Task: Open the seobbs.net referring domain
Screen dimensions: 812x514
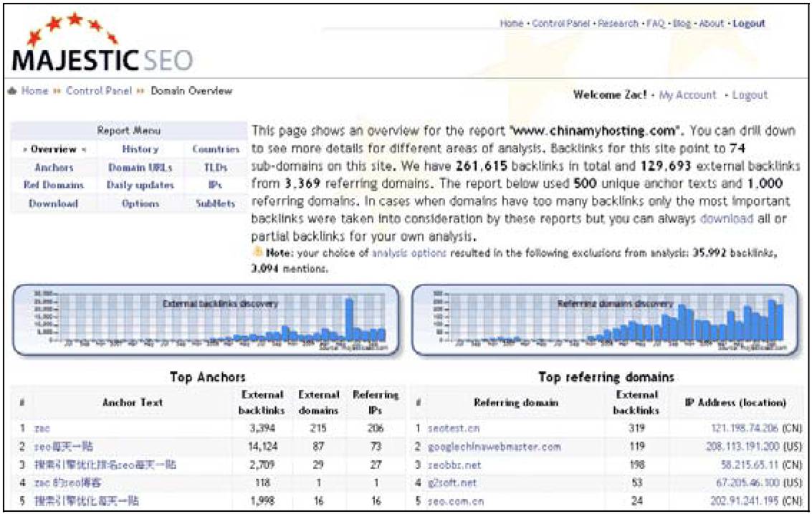Action: point(454,465)
